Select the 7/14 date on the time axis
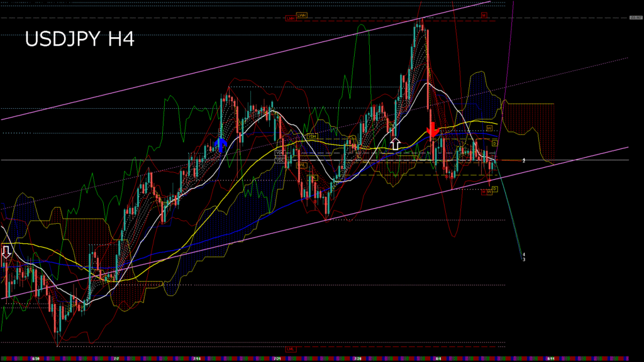Screen dimensions: 644x362 197,359
